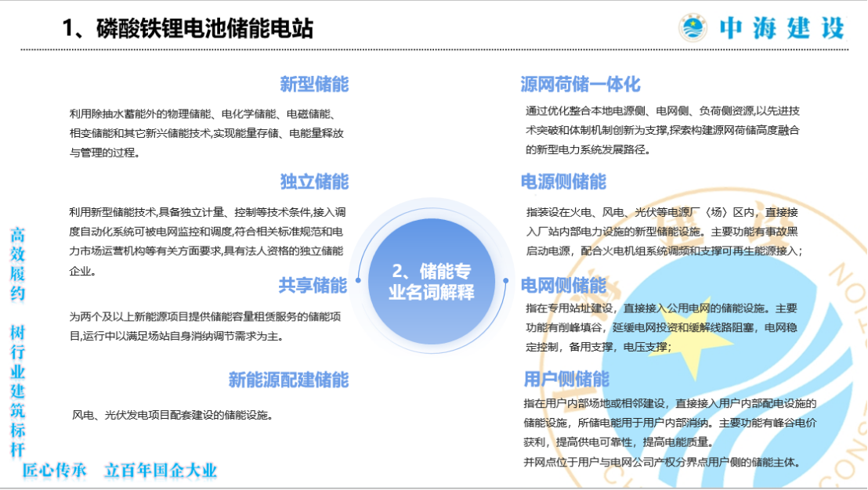This screenshot has height=490, width=868.
Task: Click the 独立储能 heading
Action: (314, 182)
